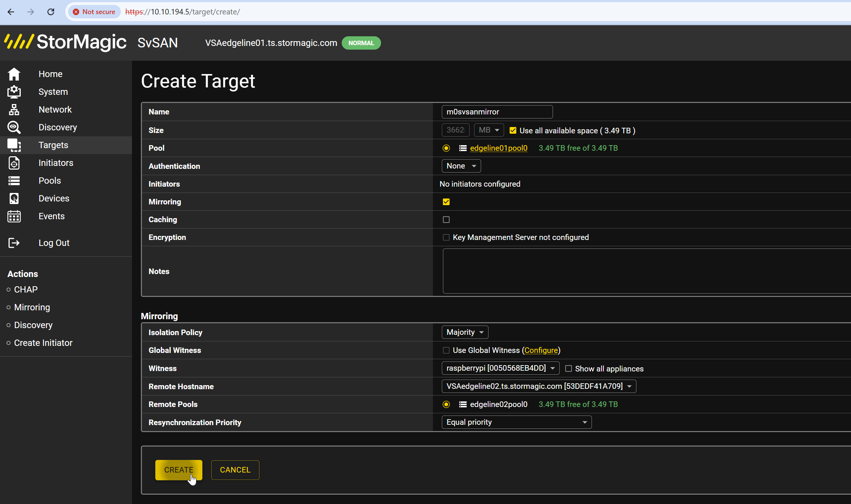Click the browser address bar URL

183,12
